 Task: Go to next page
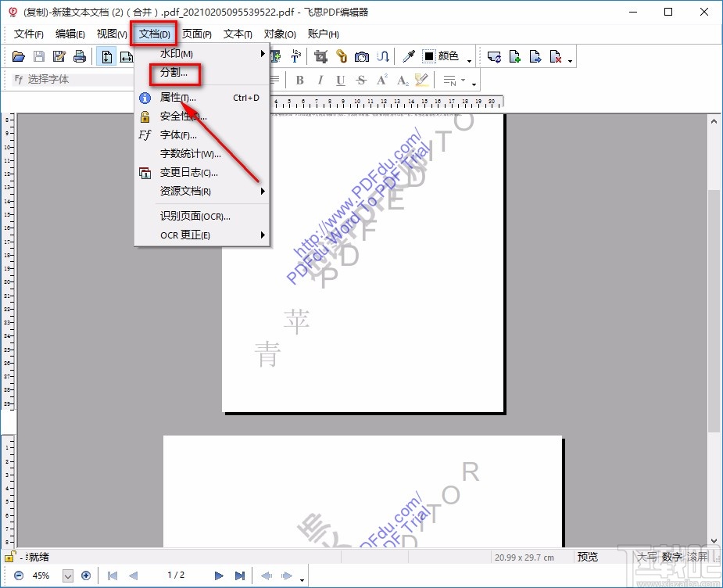point(219,575)
